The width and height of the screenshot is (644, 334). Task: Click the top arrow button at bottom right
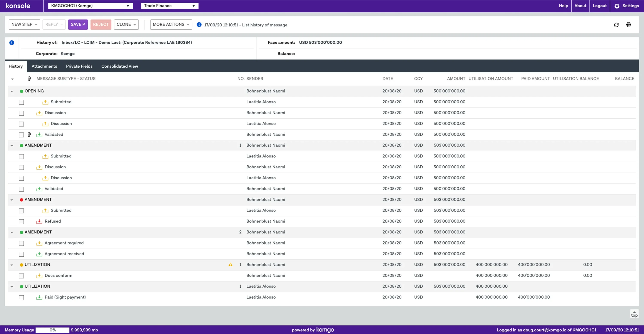pyautogui.click(x=634, y=314)
